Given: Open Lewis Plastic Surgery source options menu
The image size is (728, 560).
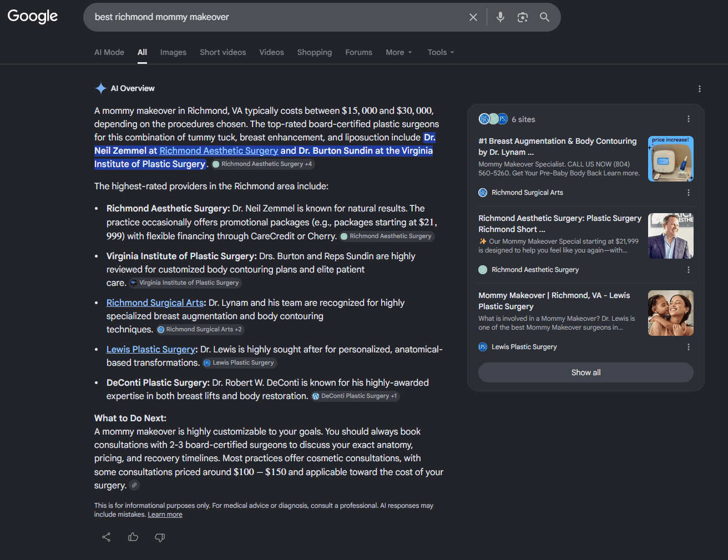Looking at the screenshot, I should 689,347.
